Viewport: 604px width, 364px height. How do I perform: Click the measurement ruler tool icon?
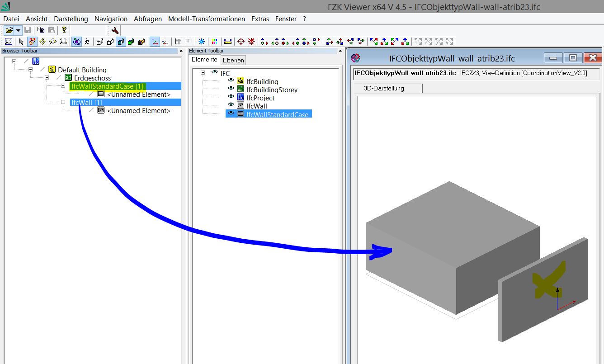(227, 42)
